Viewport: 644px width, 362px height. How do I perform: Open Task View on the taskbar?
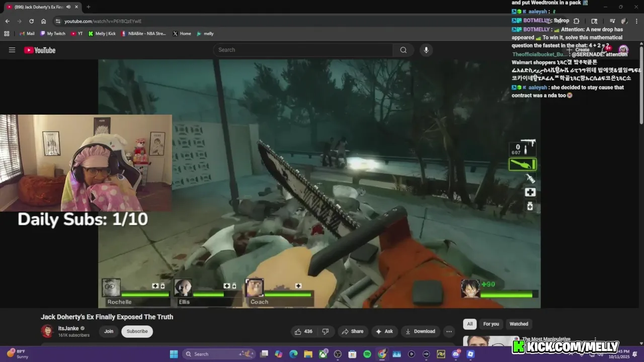tap(264, 354)
